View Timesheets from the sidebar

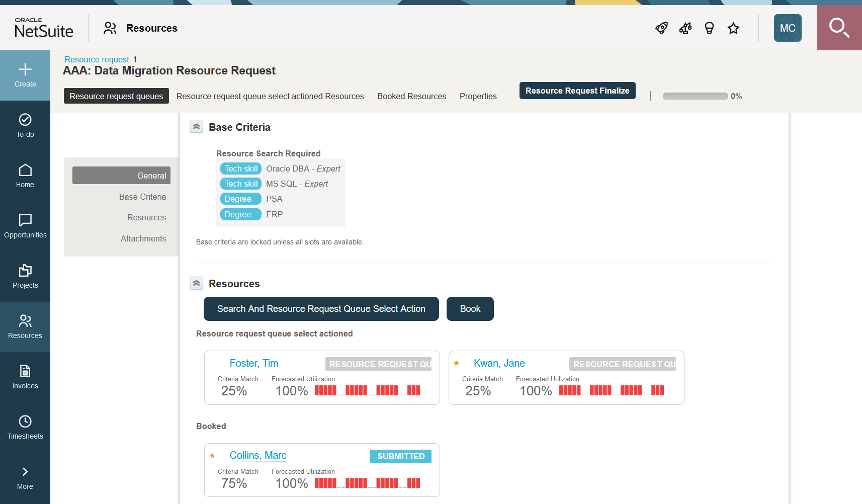(25, 427)
